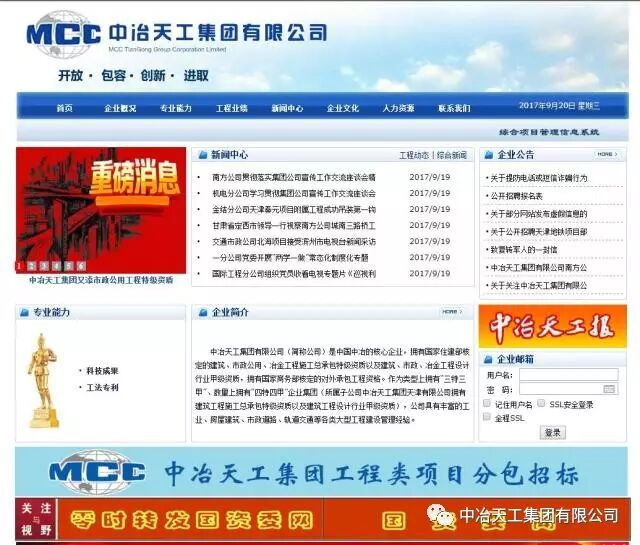640x545 pixels.
Task: Focus the 用户名 input field
Action: click(x=569, y=374)
